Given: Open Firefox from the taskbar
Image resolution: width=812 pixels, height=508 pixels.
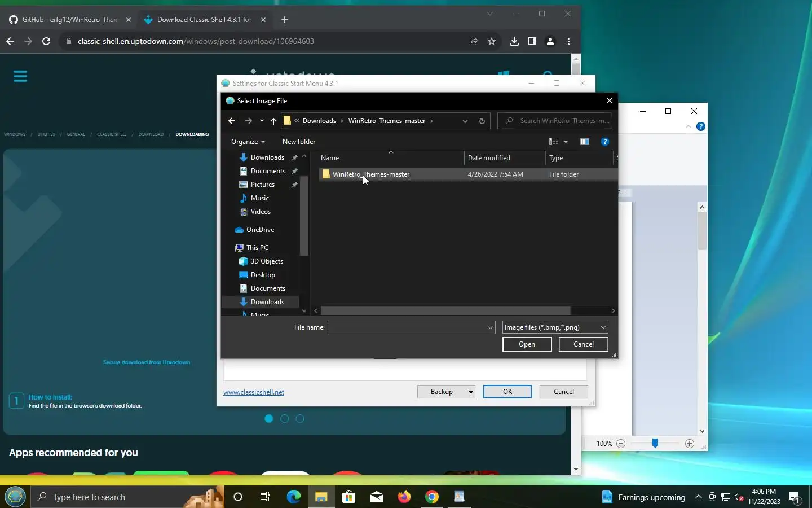Looking at the screenshot, I should [404, 497].
